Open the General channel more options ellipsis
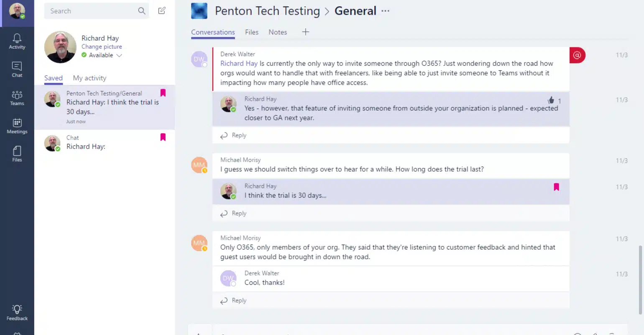644x335 pixels. click(385, 11)
